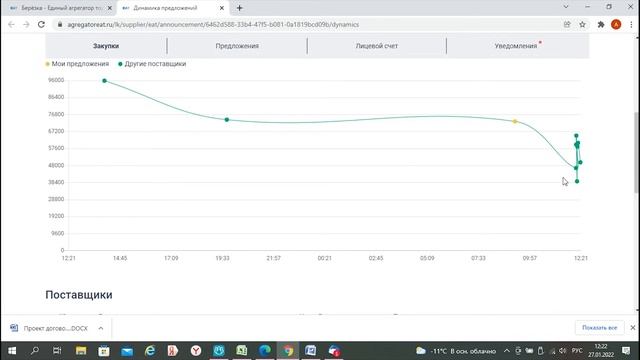
Task: Show hidden system tray icons
Action: 507,351
